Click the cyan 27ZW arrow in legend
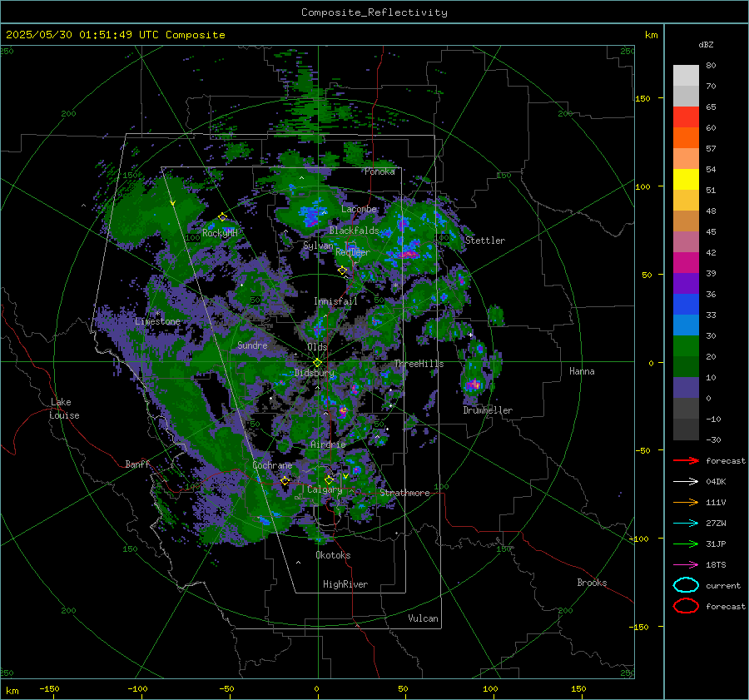Image resolution: width=749 pixels, height=700 pixels. point(686,524)
